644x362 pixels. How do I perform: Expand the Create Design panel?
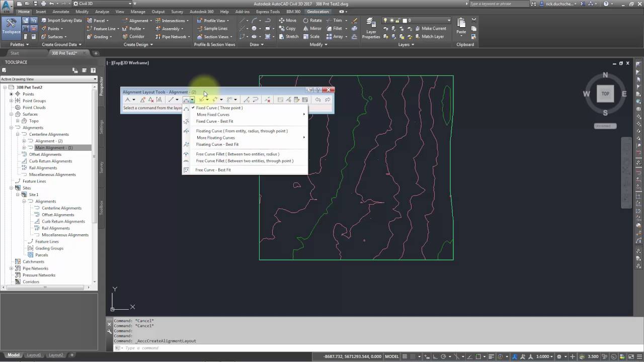pos(138,44)
